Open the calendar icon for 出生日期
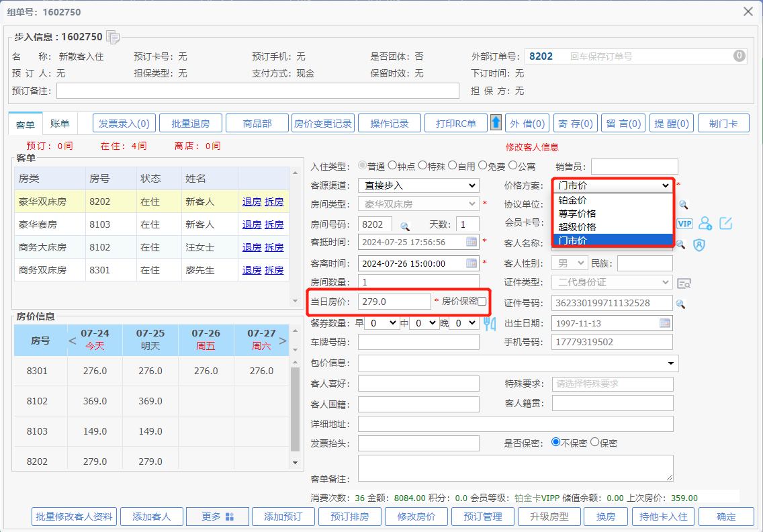 click(665, 323)
